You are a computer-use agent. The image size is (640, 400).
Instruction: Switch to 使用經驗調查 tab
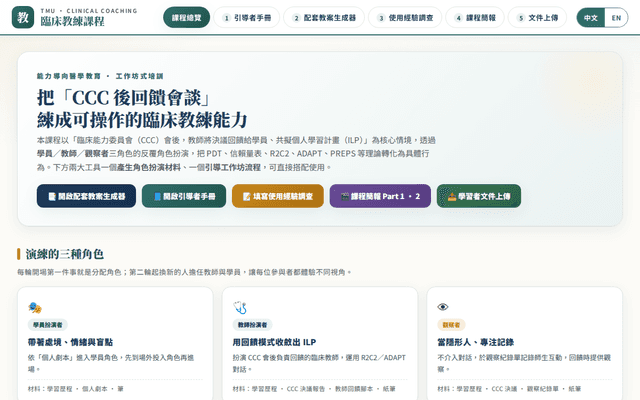[x=405, y=18]
